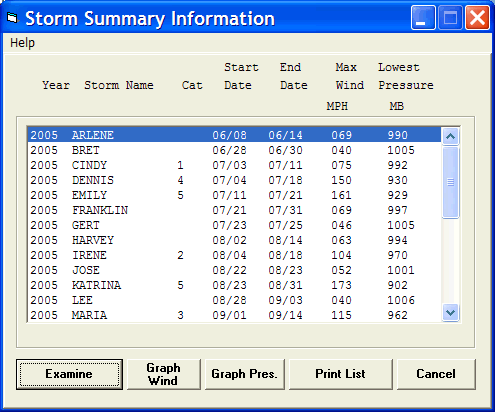Click the Examine button
This screenshot has width=495, height=412.
(69, 374)
